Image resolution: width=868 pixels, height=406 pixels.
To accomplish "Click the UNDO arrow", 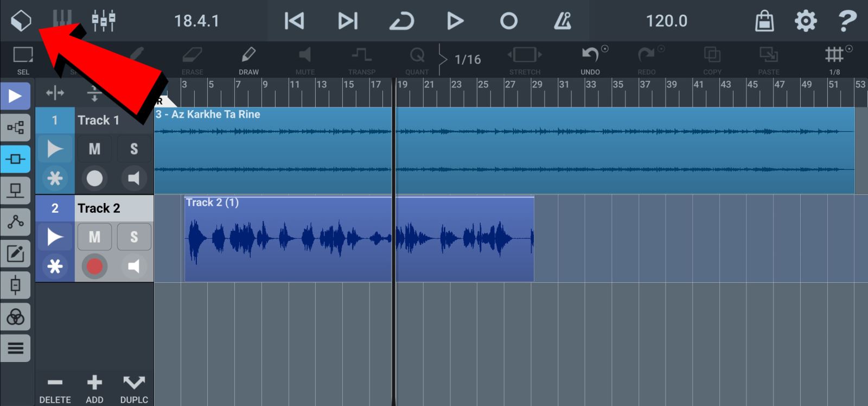I will pyautogui.click(x=590, y=60).
